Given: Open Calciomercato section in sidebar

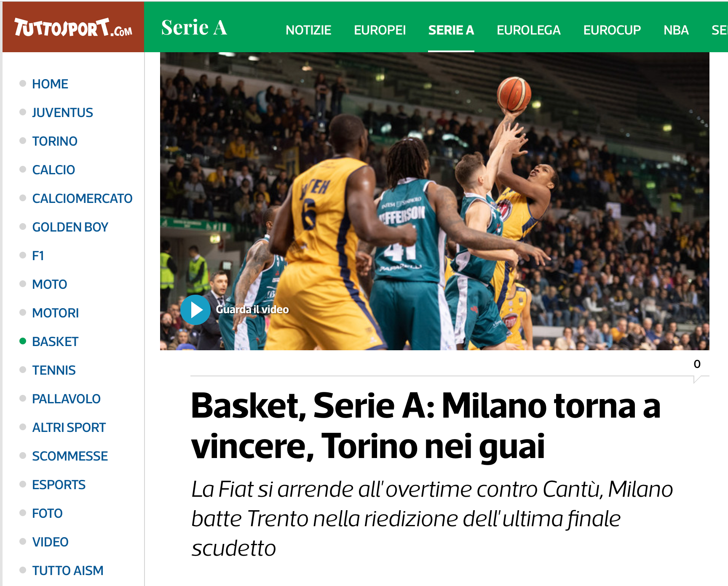Looking at the screenshot, I should [82, 199].
